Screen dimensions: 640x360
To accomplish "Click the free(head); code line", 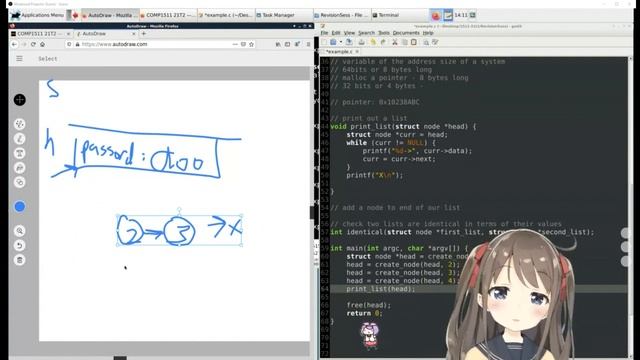I will 369,305.
